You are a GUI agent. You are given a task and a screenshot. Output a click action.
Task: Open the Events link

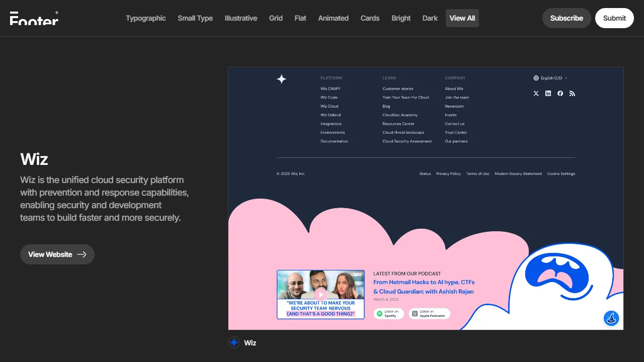[x=451, y=115]
